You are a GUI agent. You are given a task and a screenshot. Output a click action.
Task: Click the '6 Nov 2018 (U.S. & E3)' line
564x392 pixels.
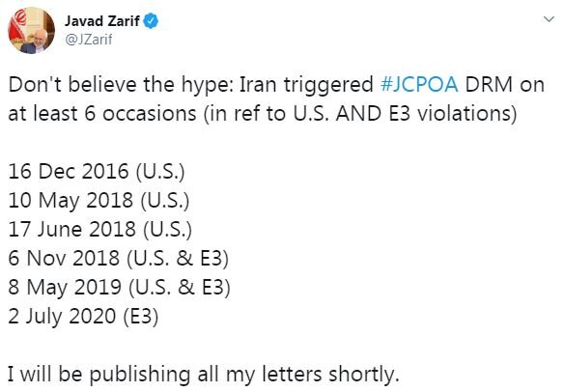coord(119,259)
